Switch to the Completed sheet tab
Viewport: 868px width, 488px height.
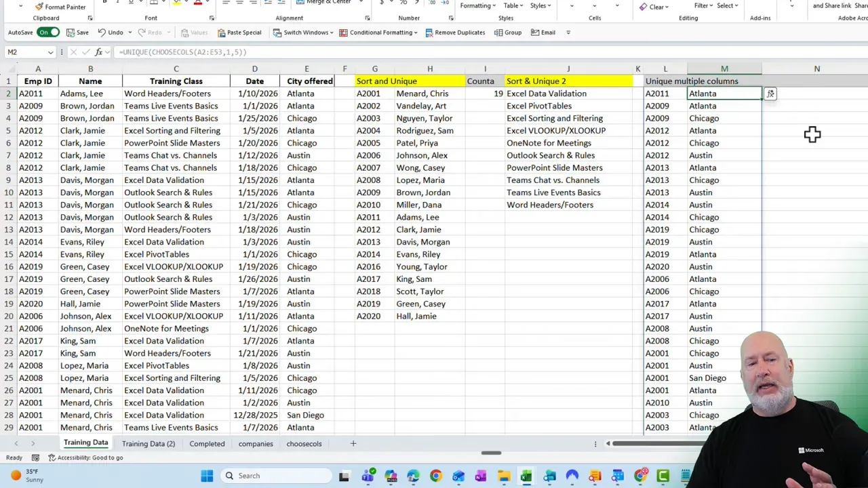(207, 443)
